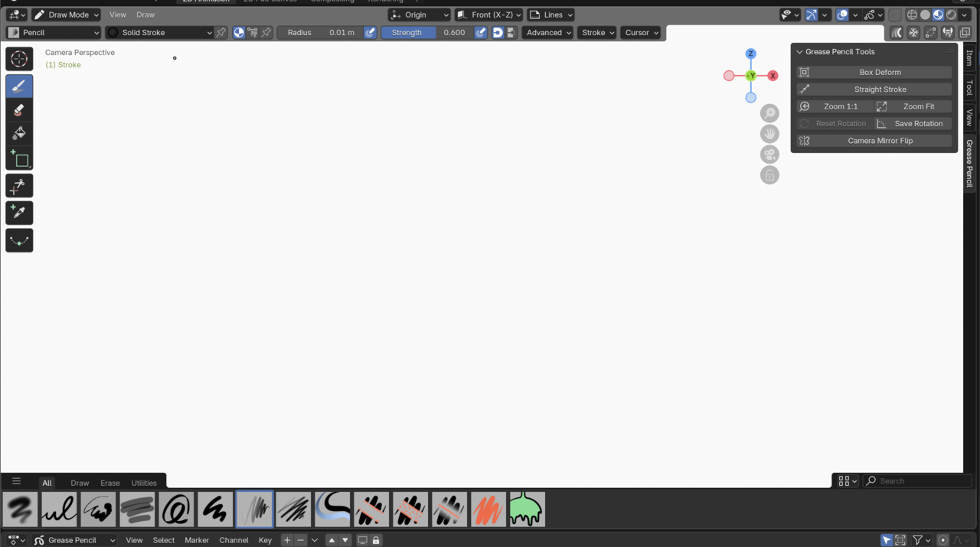Switch to rendered shading mode
Image resolution: width=980 pixels, height=547 pixels.
pyautogui.click(x=952, y=15)
